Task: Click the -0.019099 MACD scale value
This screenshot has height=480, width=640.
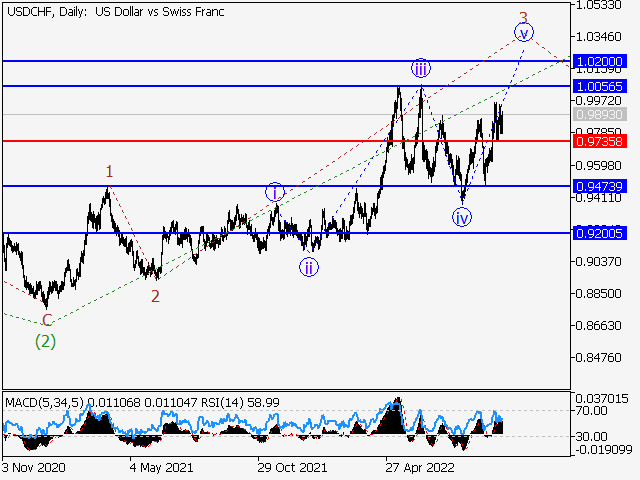Action: coord(604,450)
